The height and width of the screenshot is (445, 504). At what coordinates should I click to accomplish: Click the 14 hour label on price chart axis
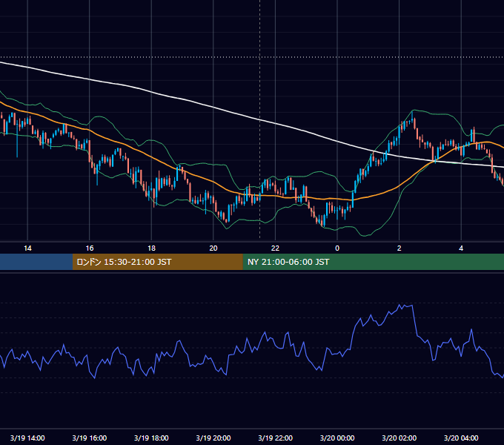pos(27,248)
